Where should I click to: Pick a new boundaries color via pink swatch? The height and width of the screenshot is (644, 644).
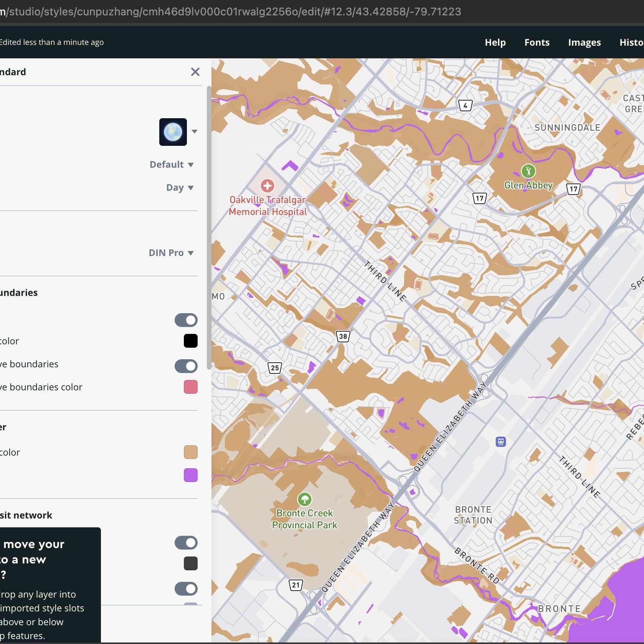[192, 387]
